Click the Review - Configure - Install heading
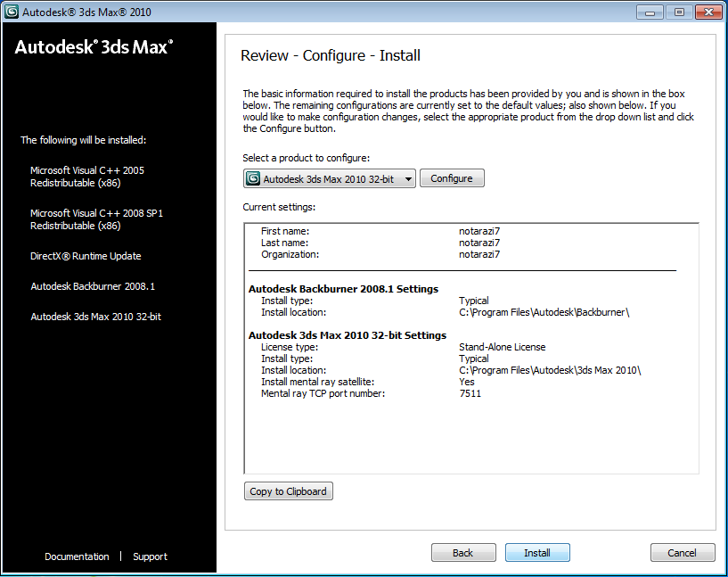This screenshot has height=577, width=728. 330,55
